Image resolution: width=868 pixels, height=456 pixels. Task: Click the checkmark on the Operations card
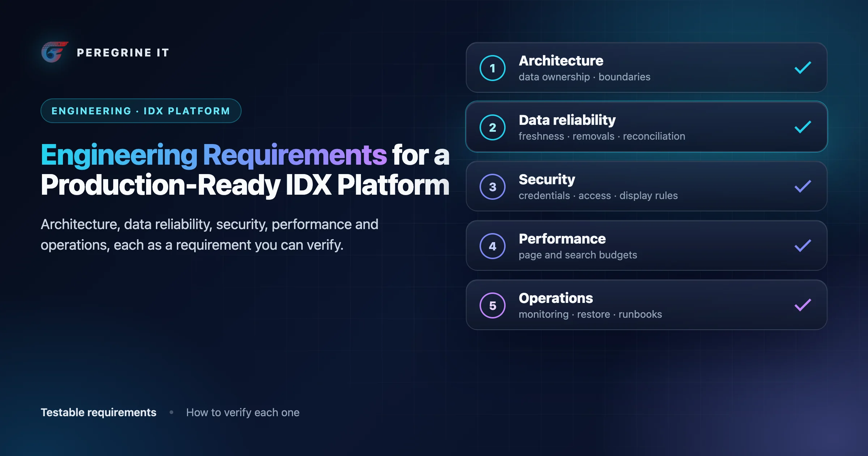click(x=803, y=305)
